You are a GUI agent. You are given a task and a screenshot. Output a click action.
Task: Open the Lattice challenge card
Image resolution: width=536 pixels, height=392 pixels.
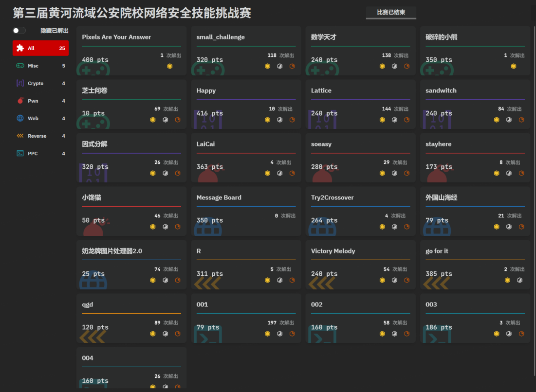point(360,104)
